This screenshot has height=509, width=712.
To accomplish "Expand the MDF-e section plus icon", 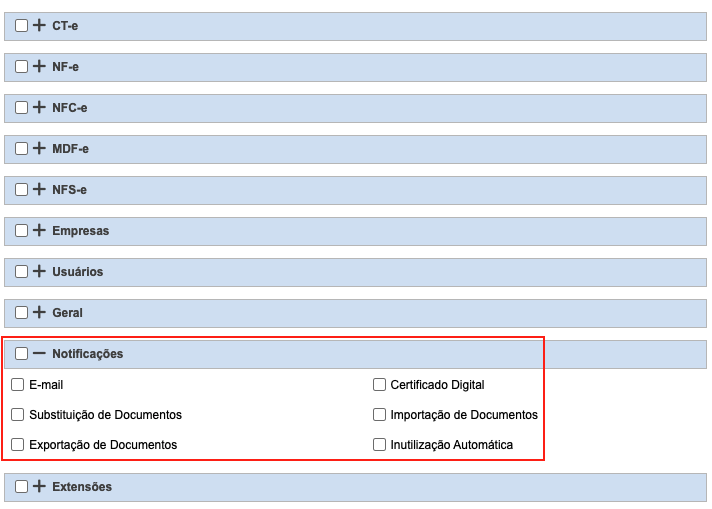I will click(40, 149).
